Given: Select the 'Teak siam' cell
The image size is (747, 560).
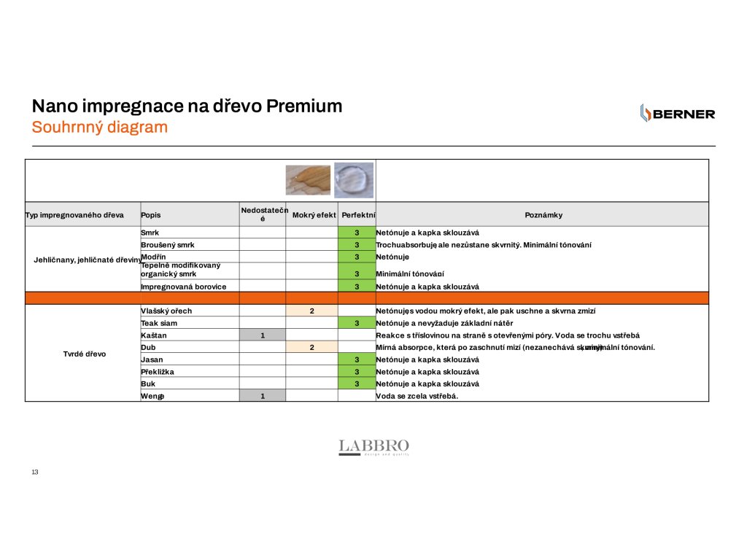Looking at the screenshot, I should pos(190,323).
